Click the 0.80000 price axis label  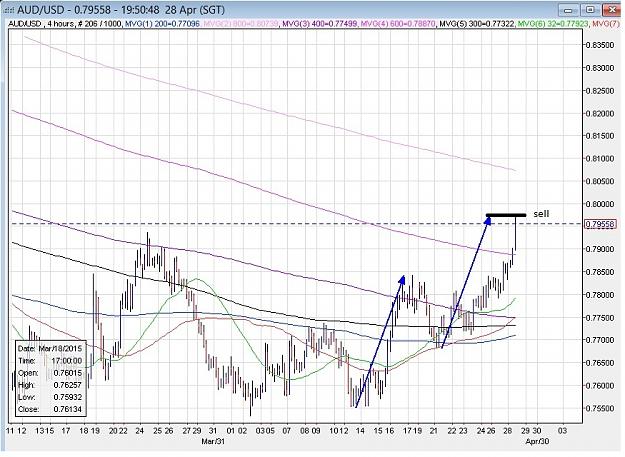[x=600, y=204]
